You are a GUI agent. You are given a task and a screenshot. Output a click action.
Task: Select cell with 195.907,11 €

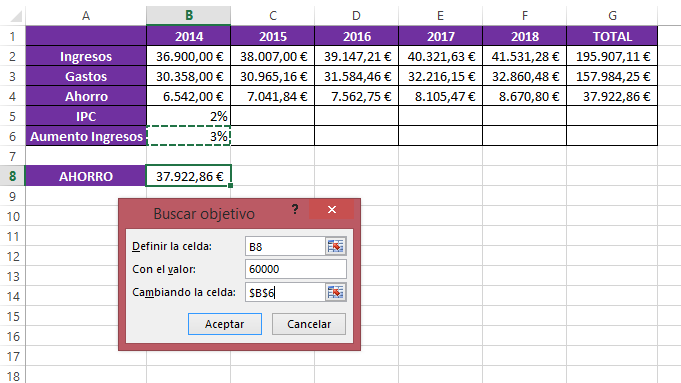(x=612, y=56)
